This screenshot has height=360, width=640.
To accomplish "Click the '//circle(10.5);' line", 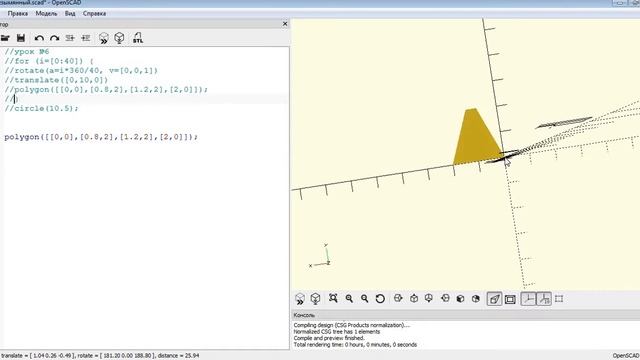I will (x=41, y=108).
